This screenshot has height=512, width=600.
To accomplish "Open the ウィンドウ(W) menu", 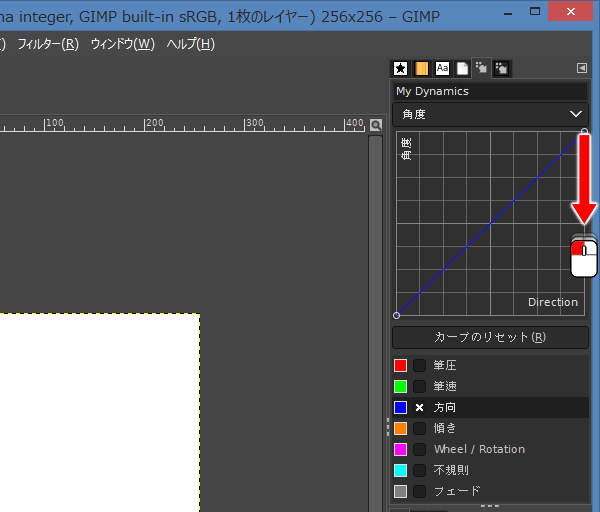I will (x=122, y=44).
